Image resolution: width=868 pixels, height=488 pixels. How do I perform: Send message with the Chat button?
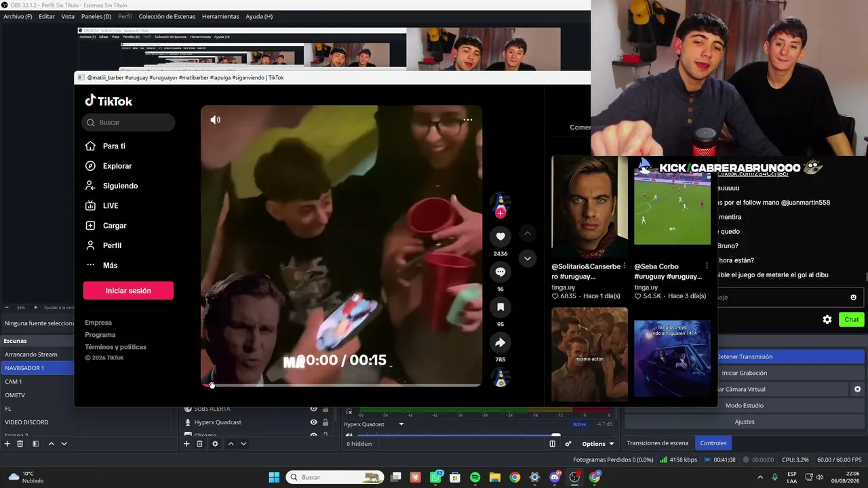pos(852,319)
